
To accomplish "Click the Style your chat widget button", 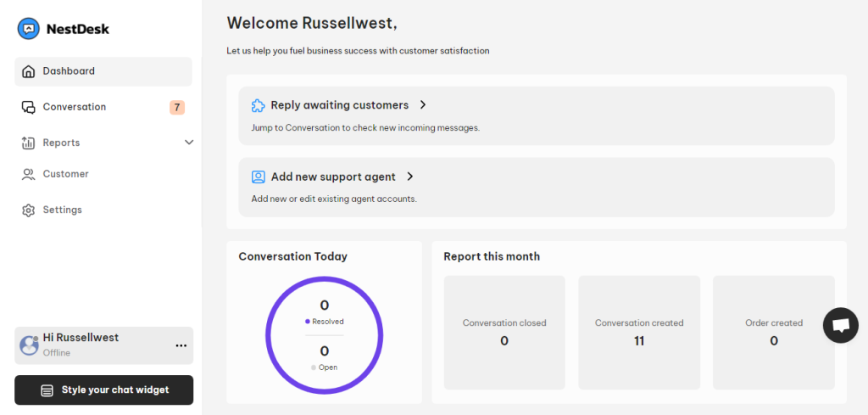I will pyautogui.click(x=104, y=390).
